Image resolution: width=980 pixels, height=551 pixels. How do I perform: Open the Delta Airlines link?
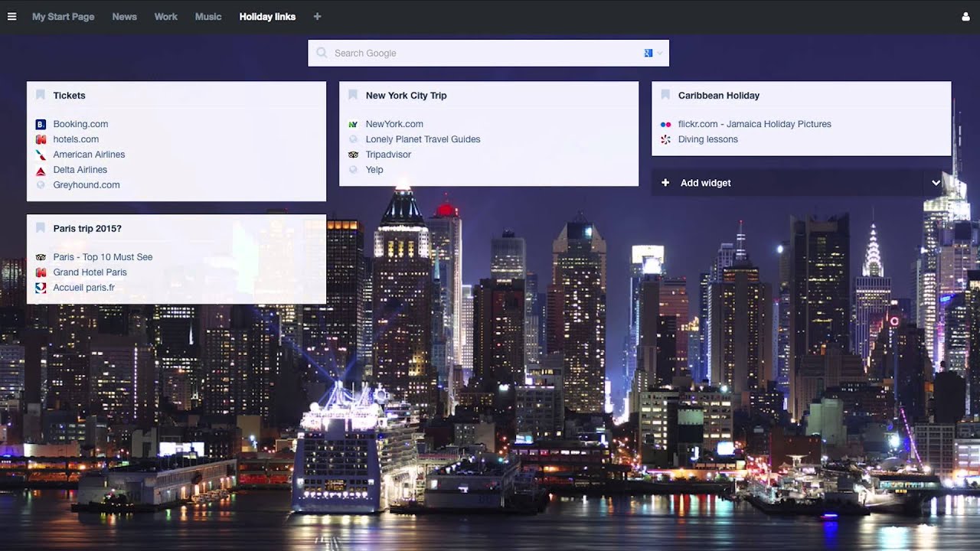(x=80, y=170)
